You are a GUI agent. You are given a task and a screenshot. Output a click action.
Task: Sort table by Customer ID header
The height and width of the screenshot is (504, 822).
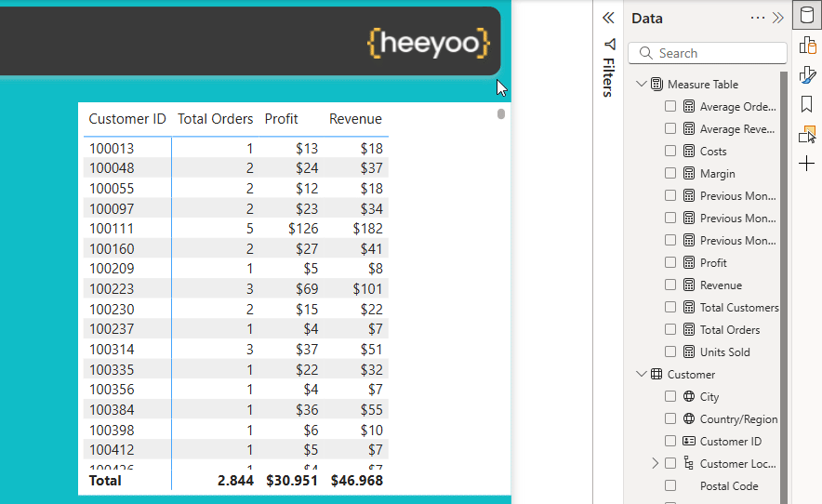(x=127, y=119)
